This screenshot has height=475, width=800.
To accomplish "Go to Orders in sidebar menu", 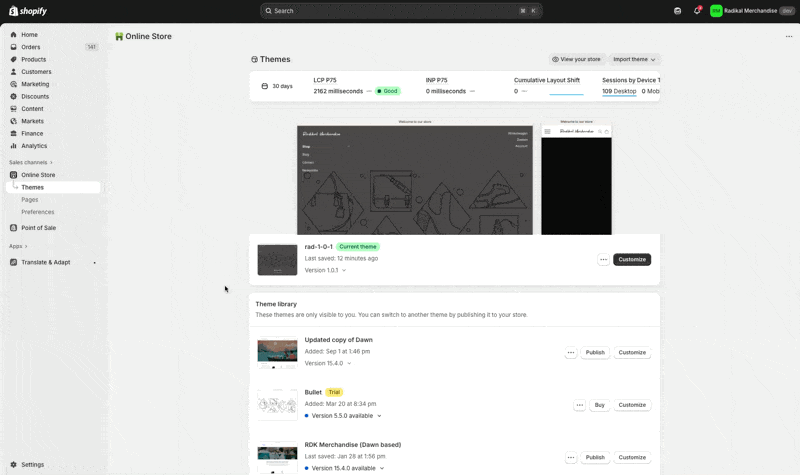I will pyautogui.click(x=31, y=47).
